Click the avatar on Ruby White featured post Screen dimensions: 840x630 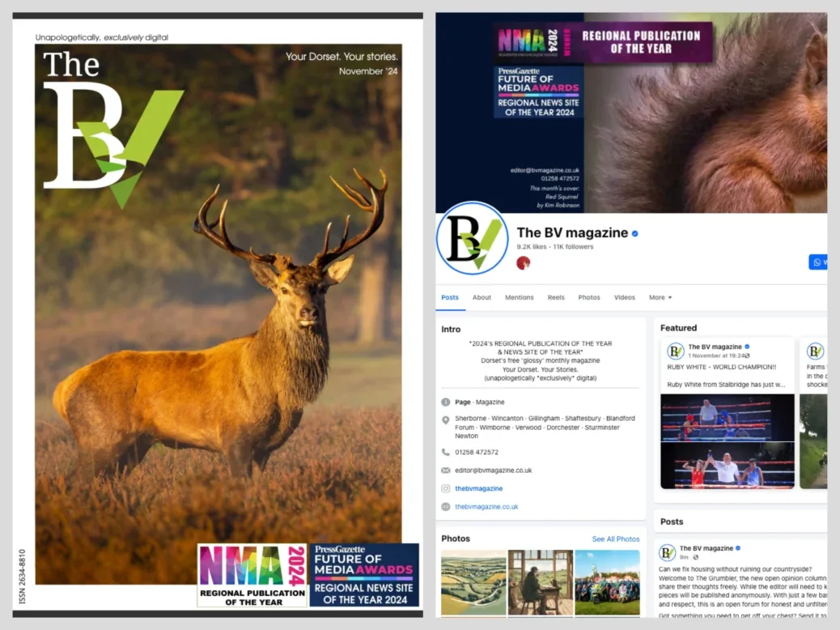pyautogui.click(x=675, y=351)
